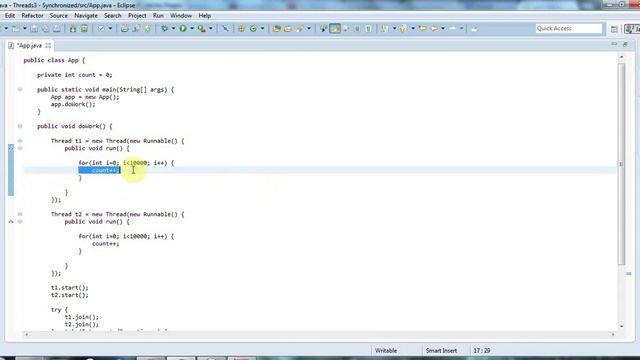Open the Edit menu
Image resolution: width=640 pixels, height=360 pixels.
pos(10,16)
